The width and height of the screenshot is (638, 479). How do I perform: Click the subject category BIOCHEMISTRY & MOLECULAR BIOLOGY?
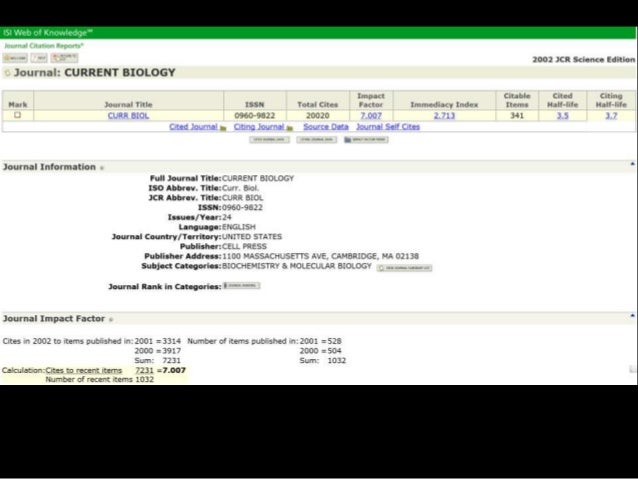pos(297,266)
